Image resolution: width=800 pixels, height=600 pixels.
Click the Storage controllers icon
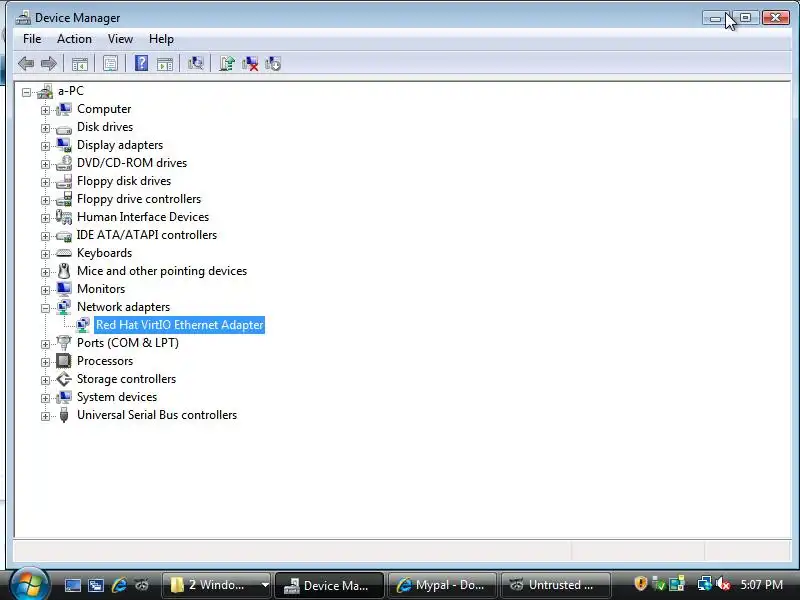pos(64,379)
